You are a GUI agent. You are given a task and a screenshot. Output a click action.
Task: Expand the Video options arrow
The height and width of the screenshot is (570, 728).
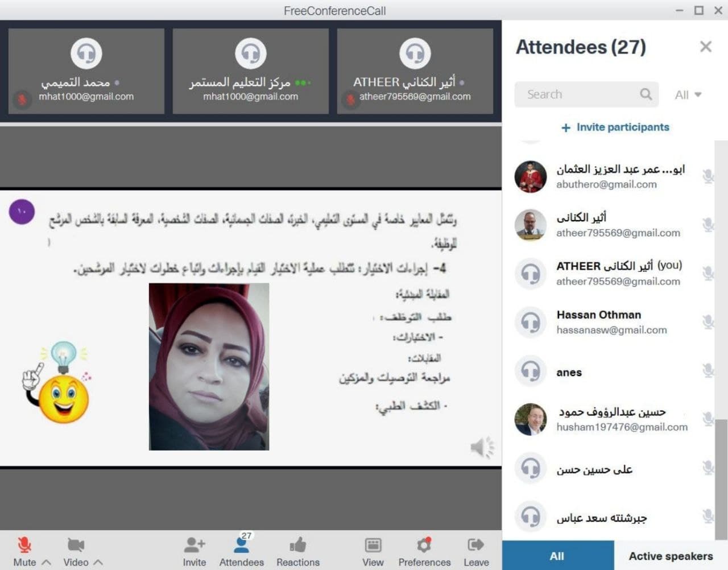coord(98,562)
